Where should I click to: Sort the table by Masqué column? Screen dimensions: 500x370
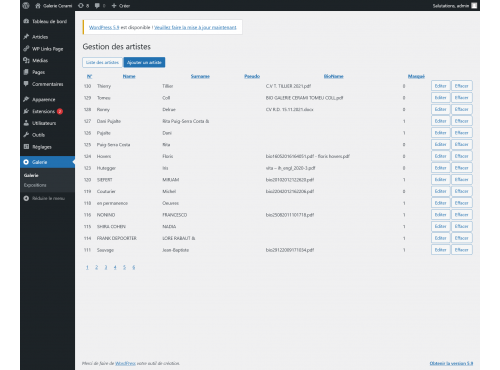(x=416, y=76)
